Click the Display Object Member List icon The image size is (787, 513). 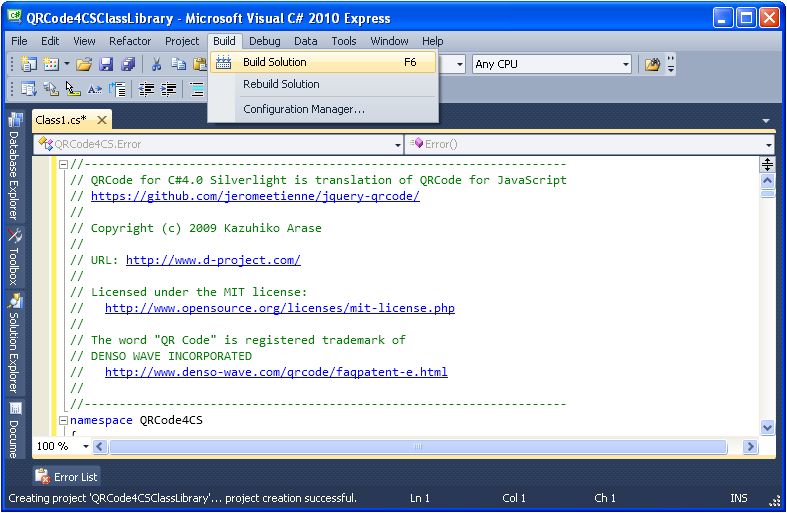coord(29,89)
